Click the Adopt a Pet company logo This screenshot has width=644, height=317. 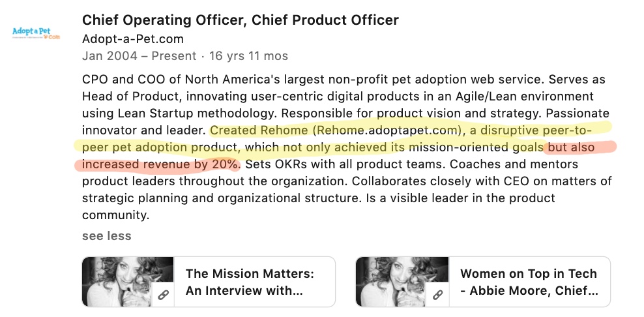click(36, 33)
